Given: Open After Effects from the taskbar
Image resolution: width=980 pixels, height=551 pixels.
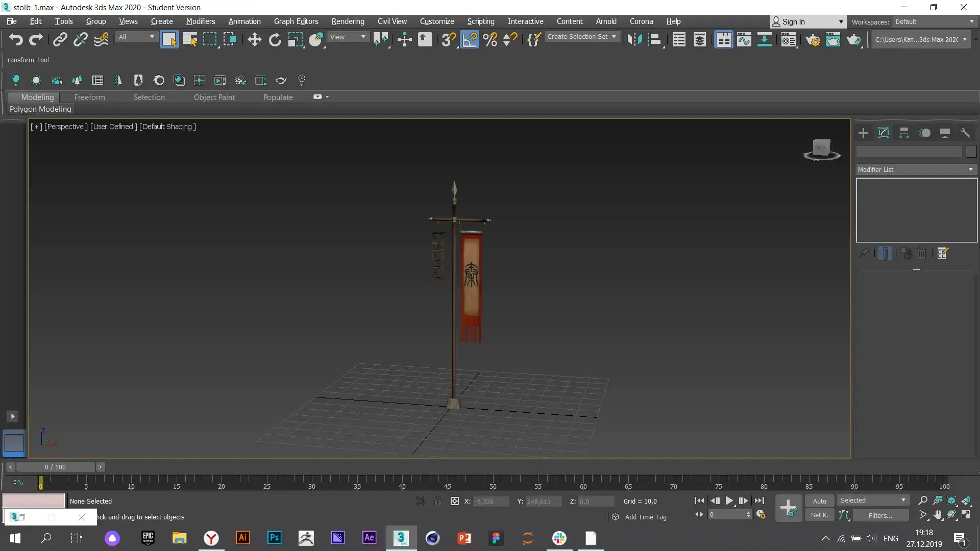Looking at the screenshot, I should point(369,538).
